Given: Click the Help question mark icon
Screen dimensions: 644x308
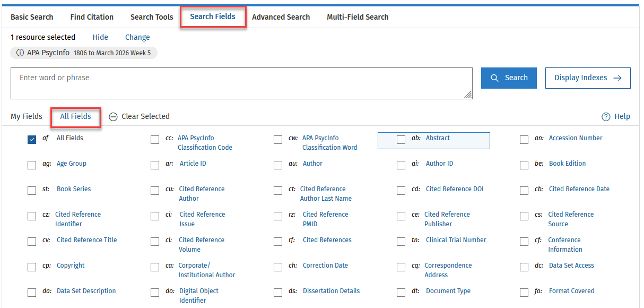Looking at the screenshot, I should (x=606, y=117).
